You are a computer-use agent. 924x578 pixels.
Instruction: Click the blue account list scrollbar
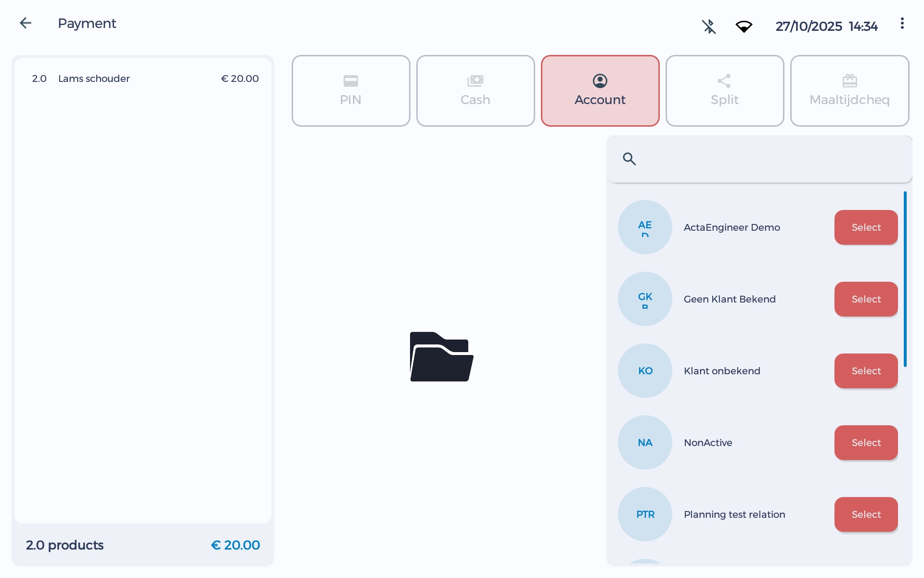905,279
